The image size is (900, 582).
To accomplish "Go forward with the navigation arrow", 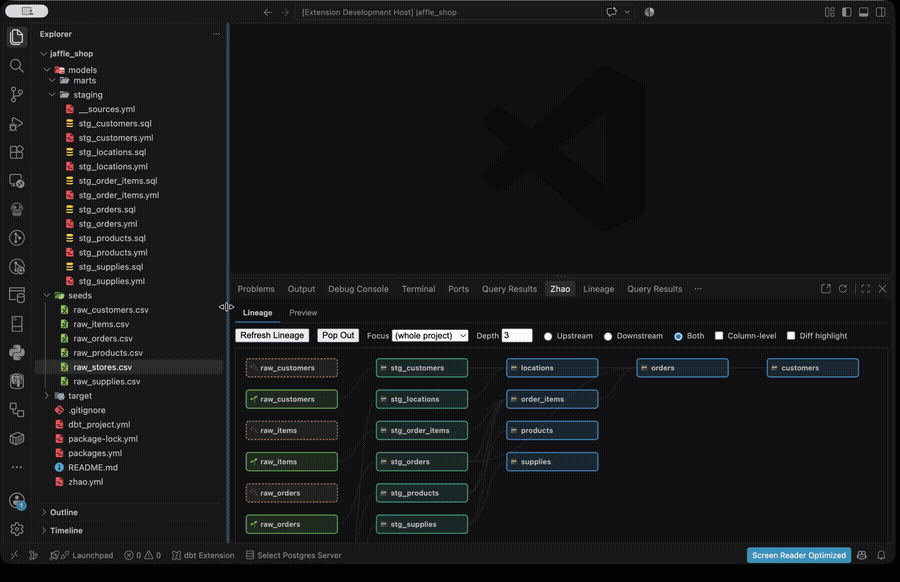I will [285, 12].
